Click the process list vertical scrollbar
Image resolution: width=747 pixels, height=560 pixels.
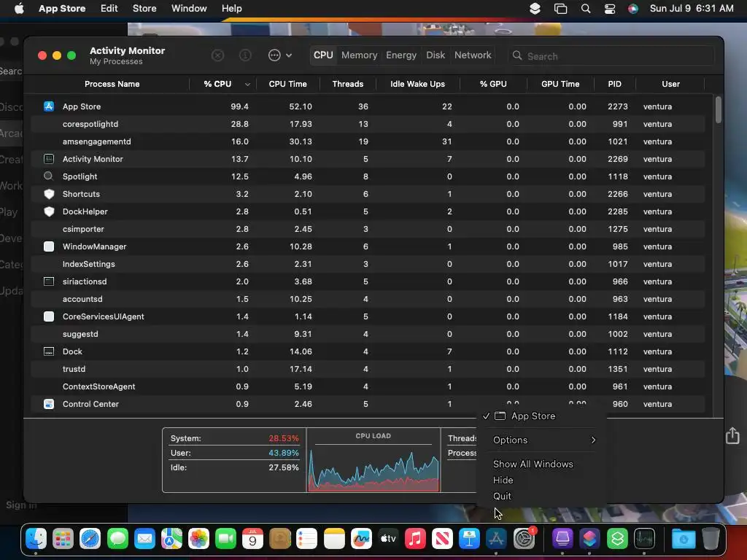(718, 109)
